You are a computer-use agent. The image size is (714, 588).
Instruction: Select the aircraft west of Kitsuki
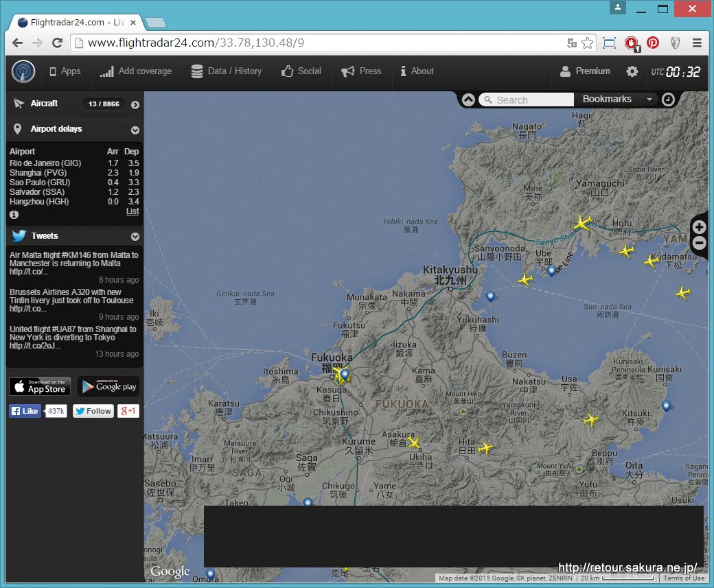pos(590,420)
